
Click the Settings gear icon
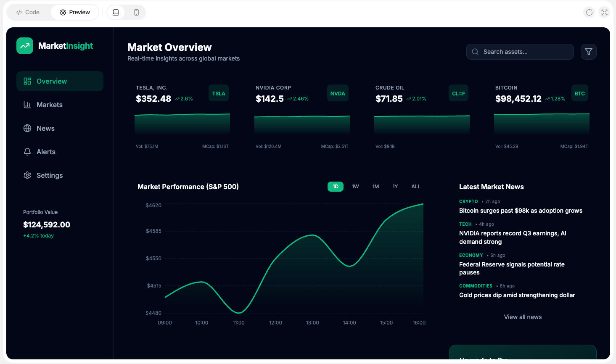point(27,175)
